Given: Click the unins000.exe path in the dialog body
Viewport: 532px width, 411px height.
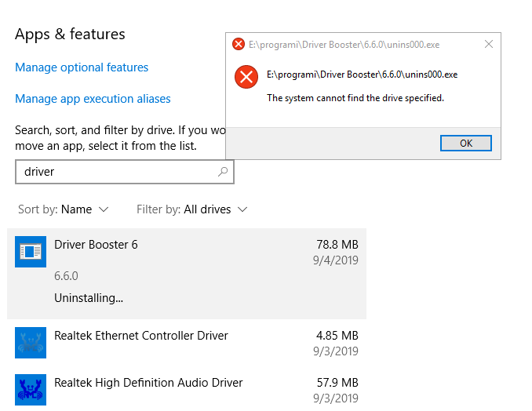Looking at the screenshot, I should [x=362, y=75].
